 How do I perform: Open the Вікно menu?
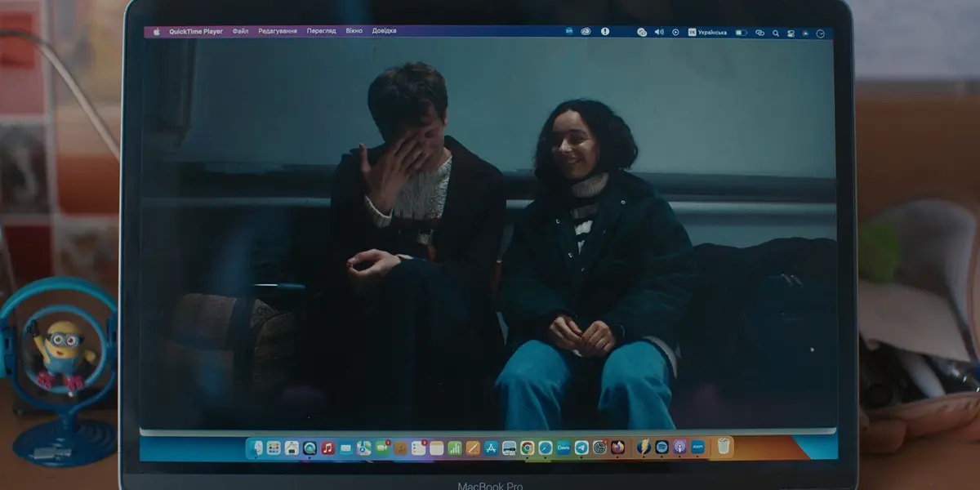(354, 31)
